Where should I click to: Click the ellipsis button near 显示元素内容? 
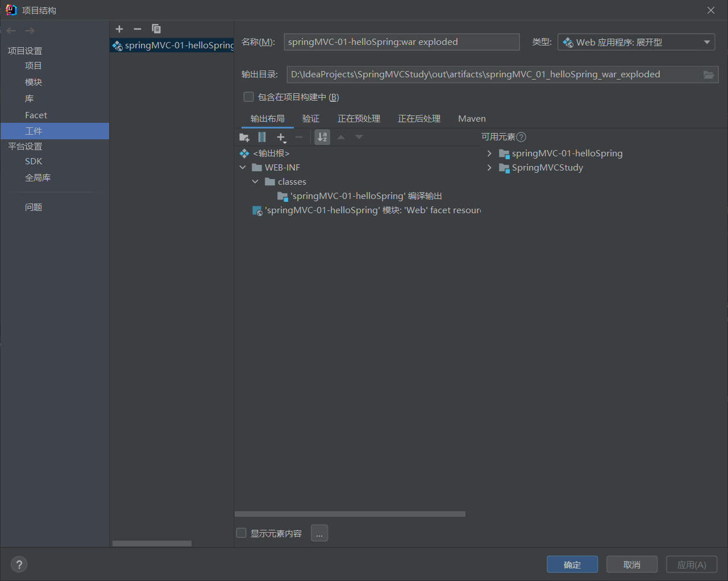coord(319,533)
